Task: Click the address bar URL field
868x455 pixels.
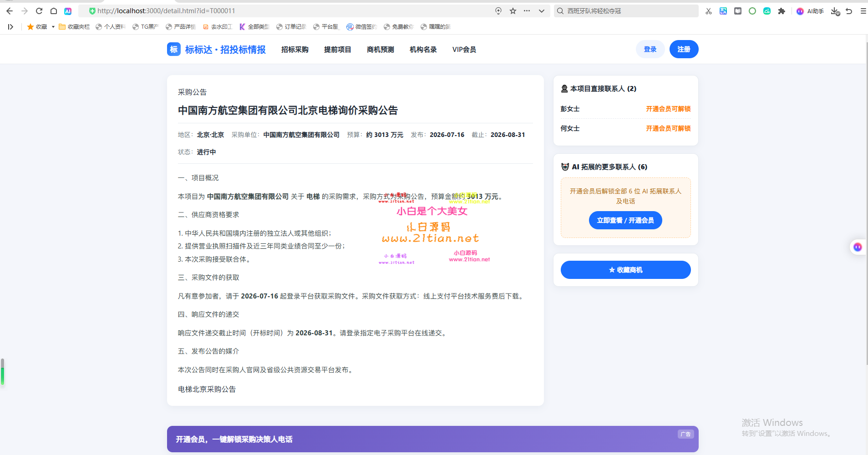Action: coord(291,11)
